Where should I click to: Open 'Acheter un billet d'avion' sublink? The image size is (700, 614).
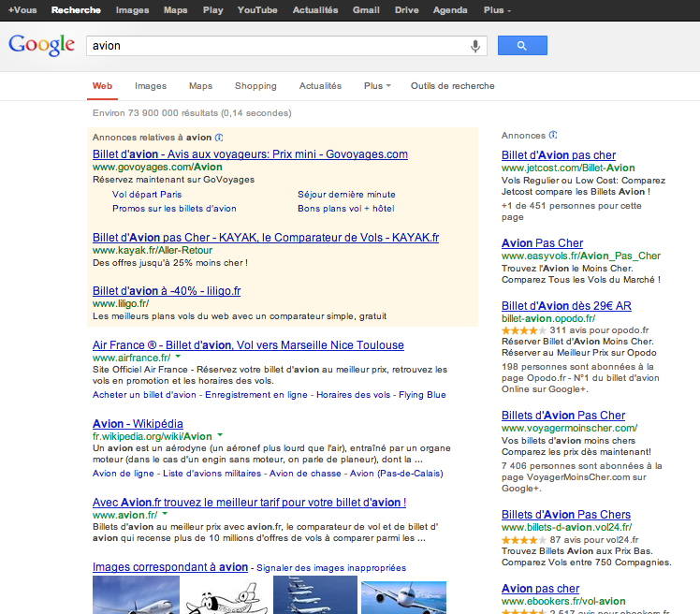click(144, 395)
